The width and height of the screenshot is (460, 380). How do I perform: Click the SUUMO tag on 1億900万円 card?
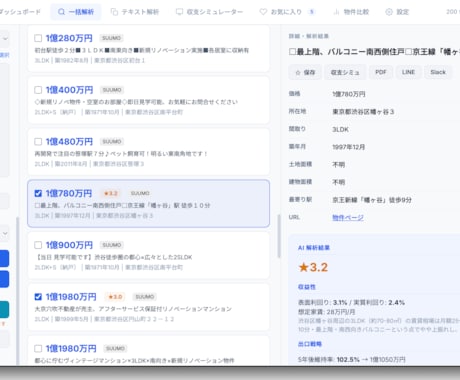pyautogui.click(x=112, y=245)
